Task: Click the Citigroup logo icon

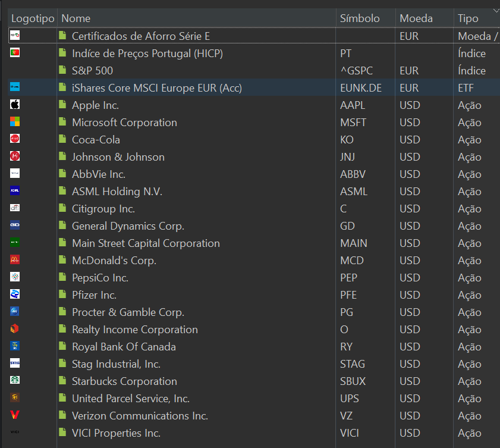Action: [15, 208]
